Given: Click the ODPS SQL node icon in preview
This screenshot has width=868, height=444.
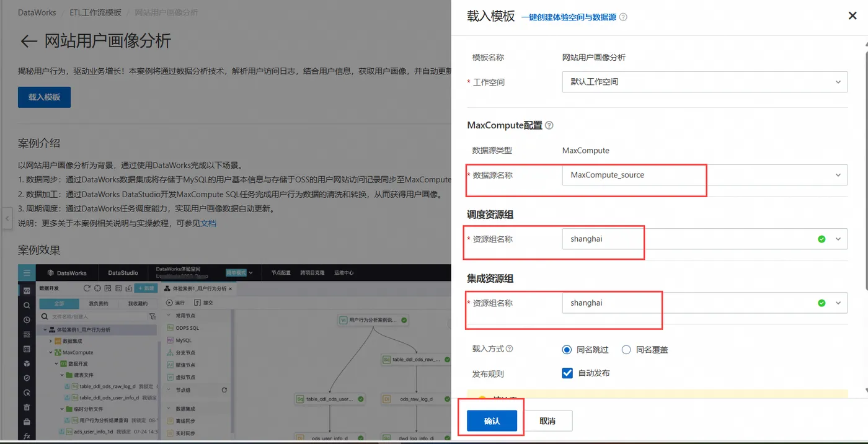Looking at the screenshot, I should pyautogui.click(x=170, y=327).
